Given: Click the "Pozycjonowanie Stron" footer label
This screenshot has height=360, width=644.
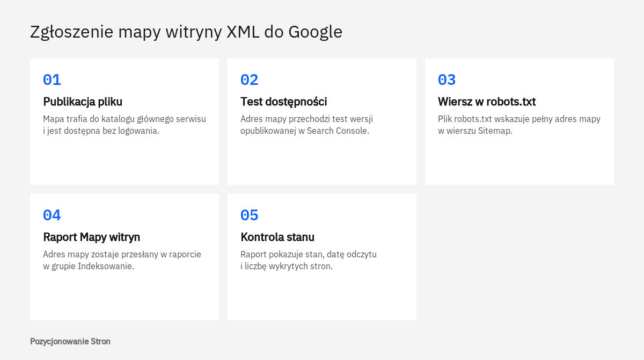Looking at the screenshot, I should coord(70,341).
